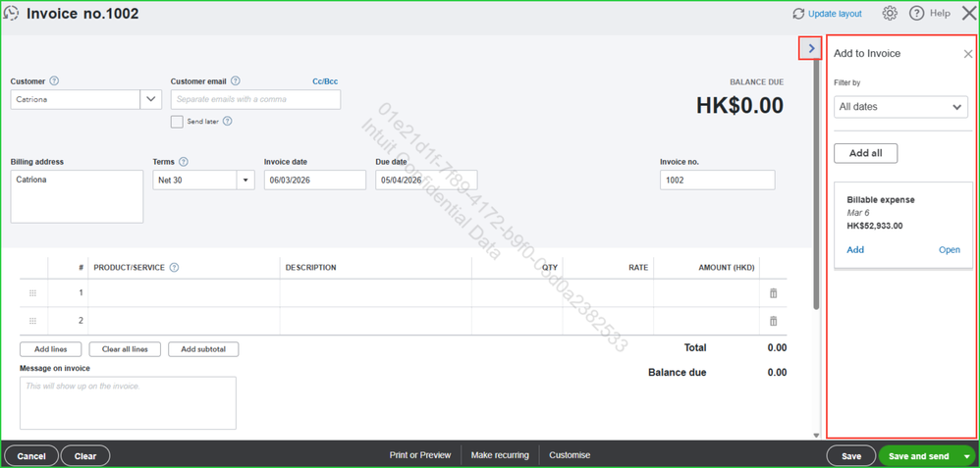This screenshot has width=980, height=468.
Task: Click the Add all button
Action: click(866, 153)
